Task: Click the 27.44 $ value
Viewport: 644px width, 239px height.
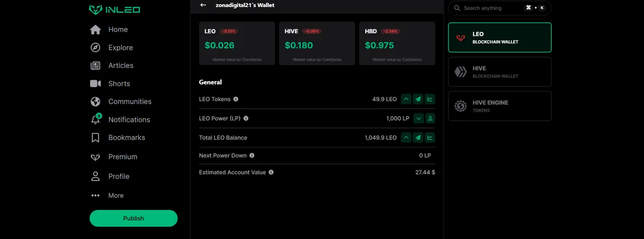Action: [x=425, y=172]
